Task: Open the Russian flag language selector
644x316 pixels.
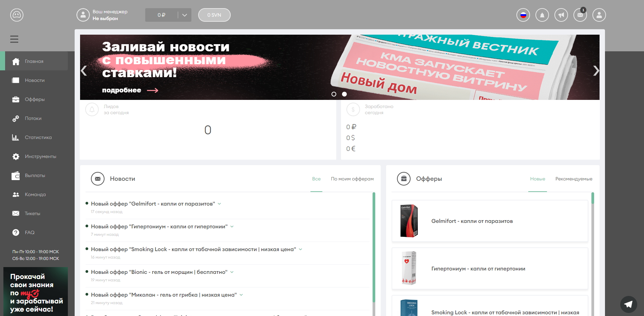Action: 523,15
